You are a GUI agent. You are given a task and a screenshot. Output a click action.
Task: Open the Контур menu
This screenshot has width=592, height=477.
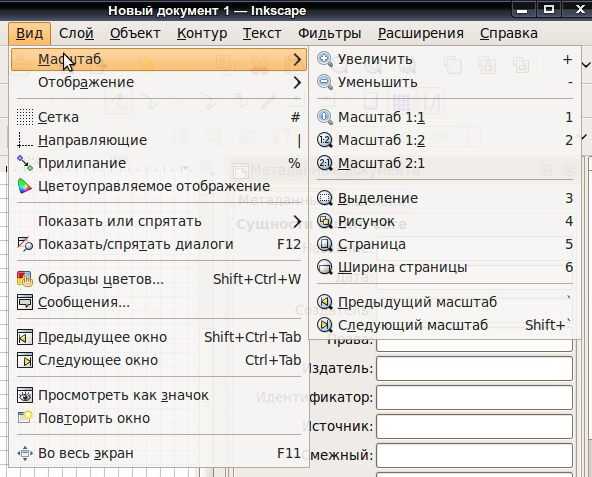pos(202,33)
